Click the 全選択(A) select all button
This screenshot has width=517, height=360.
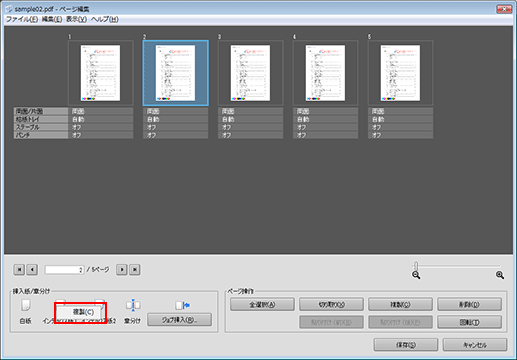click(x=262, y=304)
